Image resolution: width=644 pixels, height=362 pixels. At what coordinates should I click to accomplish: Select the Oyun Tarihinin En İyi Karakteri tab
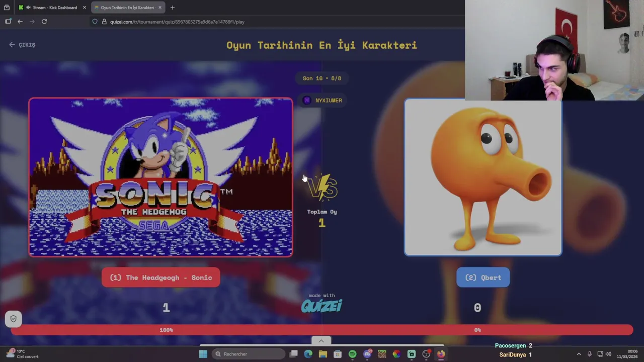click(127, 8)
